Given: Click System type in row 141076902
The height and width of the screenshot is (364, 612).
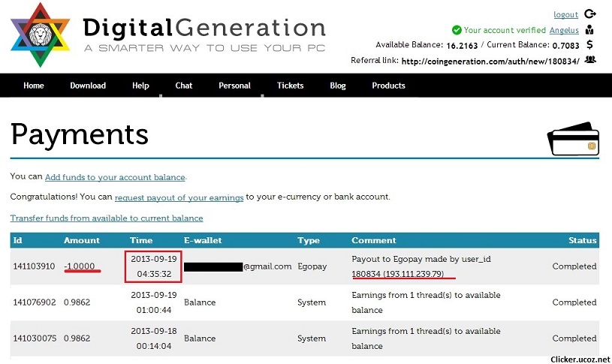Looking at the screenshot, I should click(x=312, y=302).
